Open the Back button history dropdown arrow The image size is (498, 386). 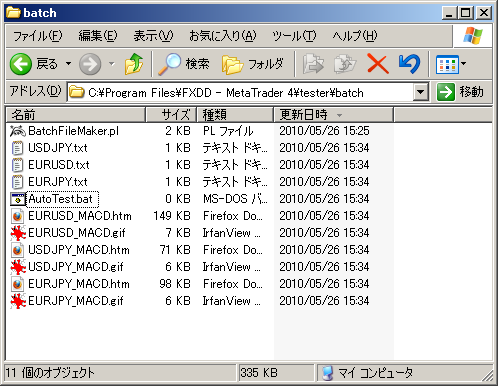point(69,63)
